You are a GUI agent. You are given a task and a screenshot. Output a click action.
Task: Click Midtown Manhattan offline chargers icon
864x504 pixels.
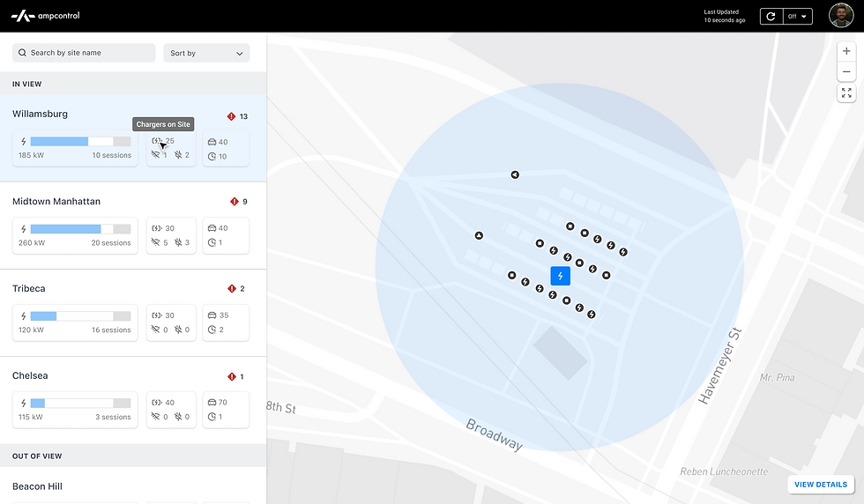pyautogui.click(x=156, y=242)
